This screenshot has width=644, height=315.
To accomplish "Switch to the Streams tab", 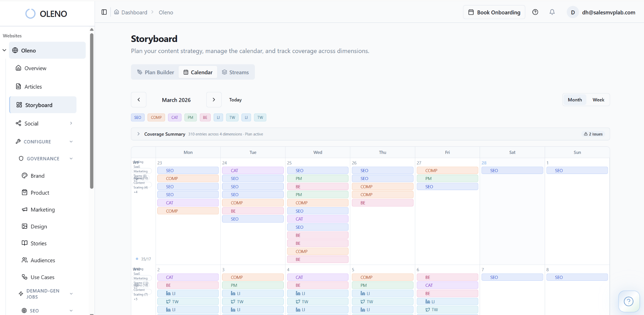I will [235, 72].
